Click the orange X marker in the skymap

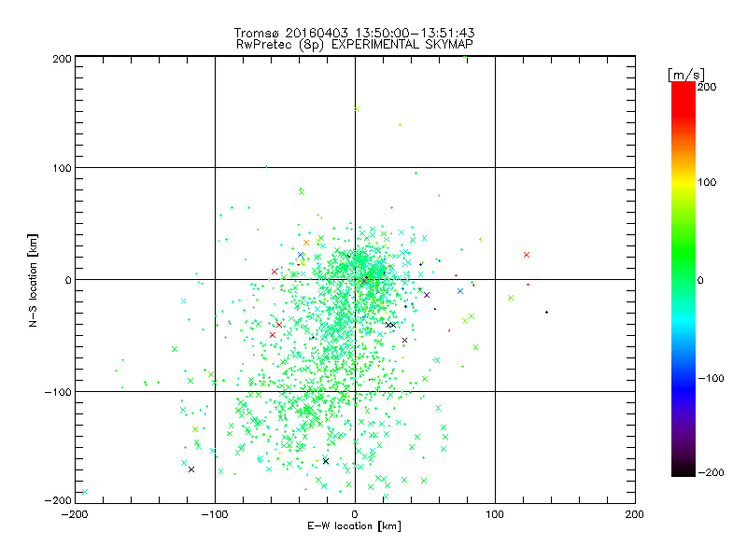coord(306,243)
